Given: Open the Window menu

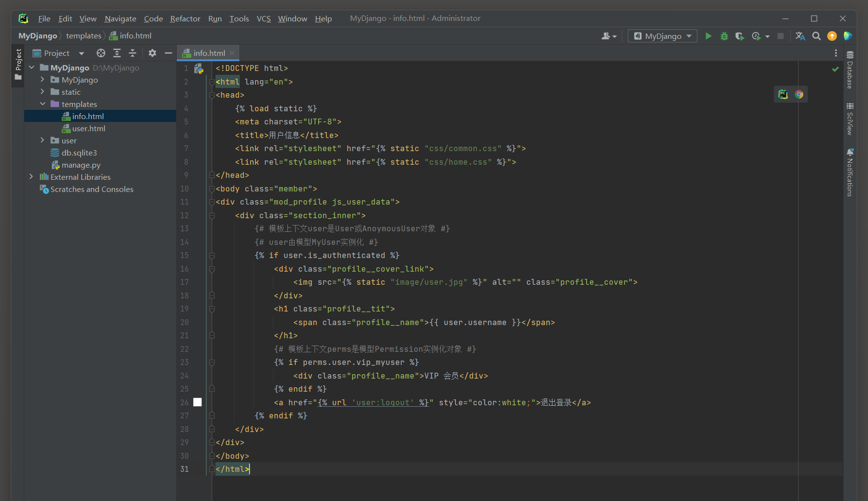Looking at the screenshot, I should [x=292, y=18].
